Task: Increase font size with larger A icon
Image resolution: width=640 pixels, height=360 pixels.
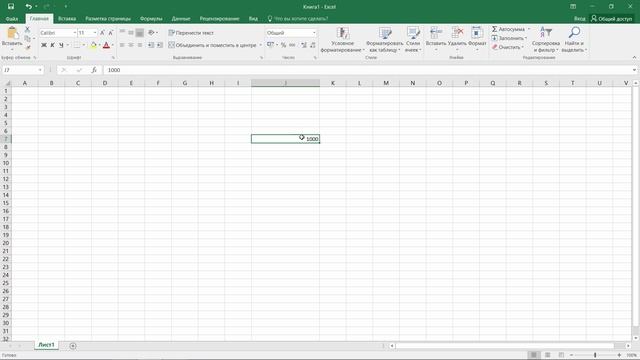Action: pyautogui.click(x=102, y=33)
